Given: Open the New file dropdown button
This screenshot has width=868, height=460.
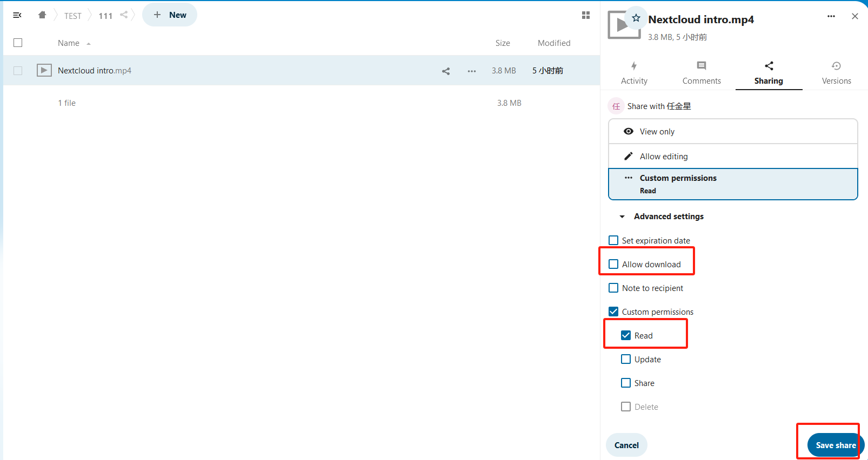Looking at the screenshot, I should click(170, 15).
